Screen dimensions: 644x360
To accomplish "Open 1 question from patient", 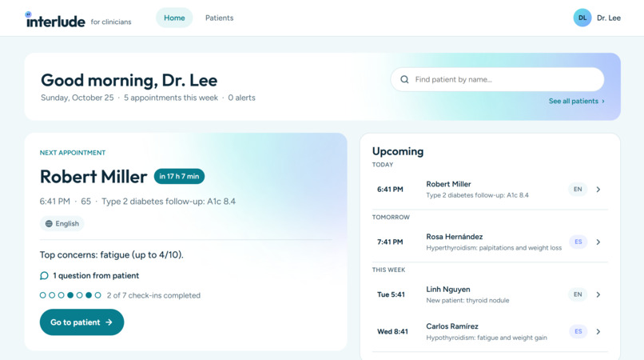I will (x=89, y=276).
